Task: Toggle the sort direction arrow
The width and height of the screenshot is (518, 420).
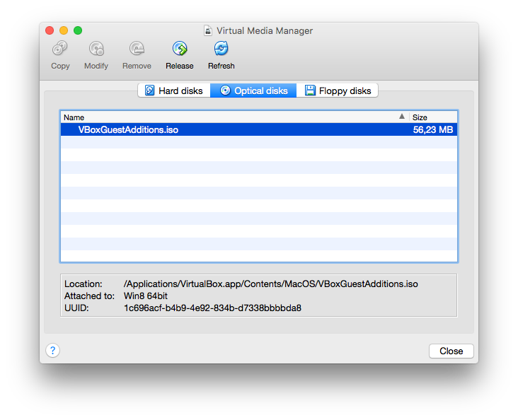Action: click(x=402, y=116)
